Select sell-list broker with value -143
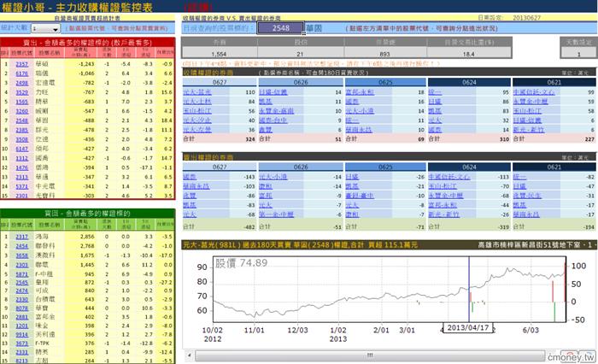Image resolution: width=598 pixels, height=364 pixels. click(x=190, y=177)
